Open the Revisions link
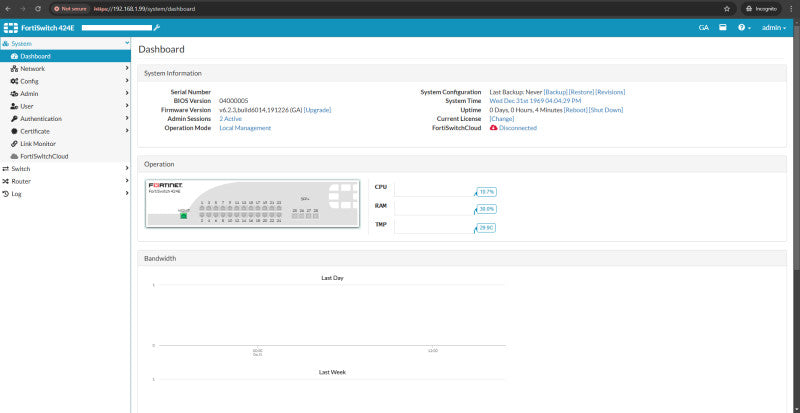The width and height of the screenshot is (800, 413). click(610, 92)
